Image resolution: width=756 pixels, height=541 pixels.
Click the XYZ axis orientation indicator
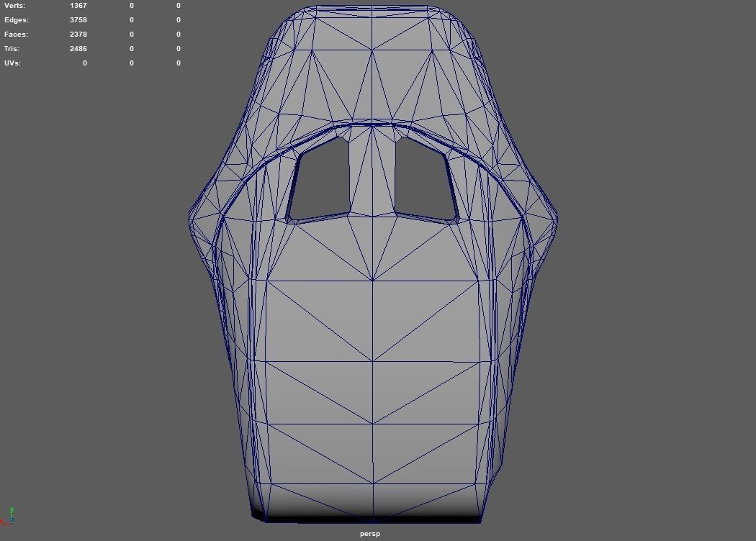click(8, 516)
